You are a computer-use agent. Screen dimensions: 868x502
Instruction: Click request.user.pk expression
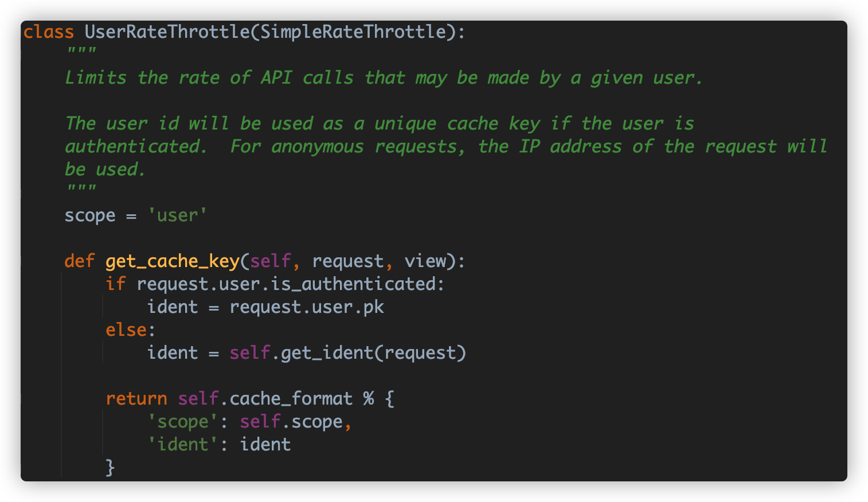pos(307,307)
